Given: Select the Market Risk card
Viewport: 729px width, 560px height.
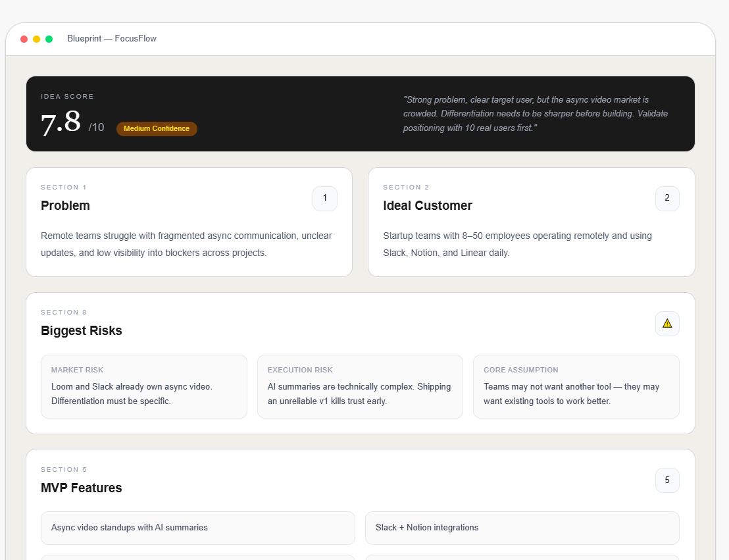Looking at the screenshot, I should pyautogui.click(x=143, y=386).
